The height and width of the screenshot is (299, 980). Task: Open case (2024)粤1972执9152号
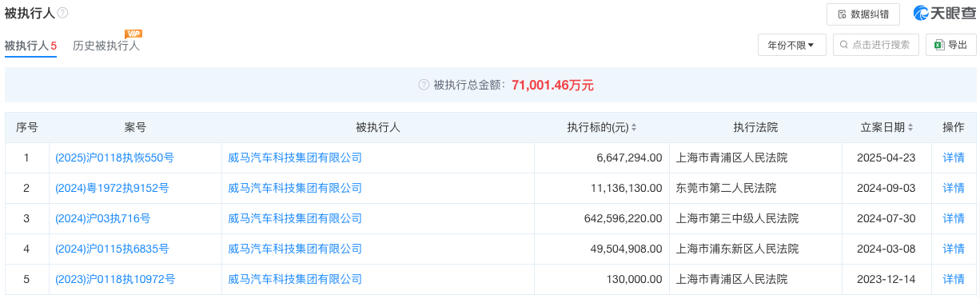[x=112, y=188]
